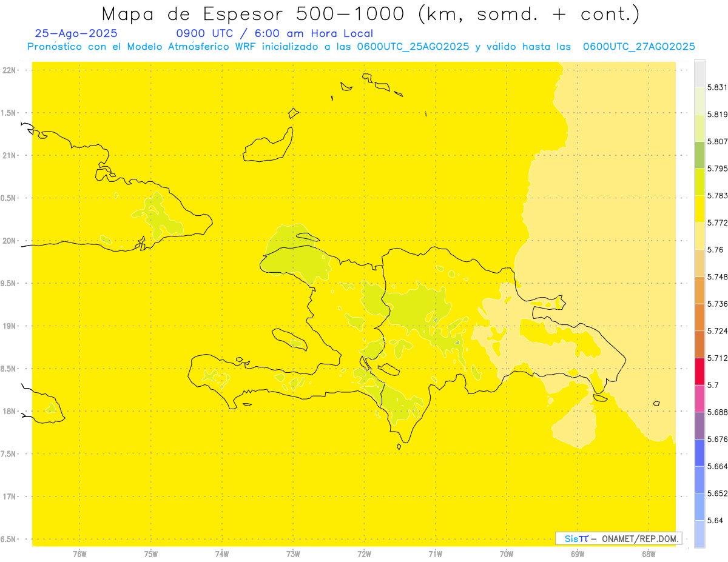Click the colorbar value 5.664
The image size is (728, 562).
pos(718,466)
